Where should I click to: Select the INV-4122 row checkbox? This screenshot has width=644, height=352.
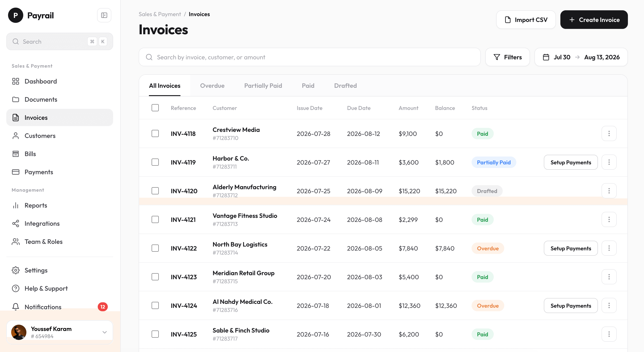point(155,248)
